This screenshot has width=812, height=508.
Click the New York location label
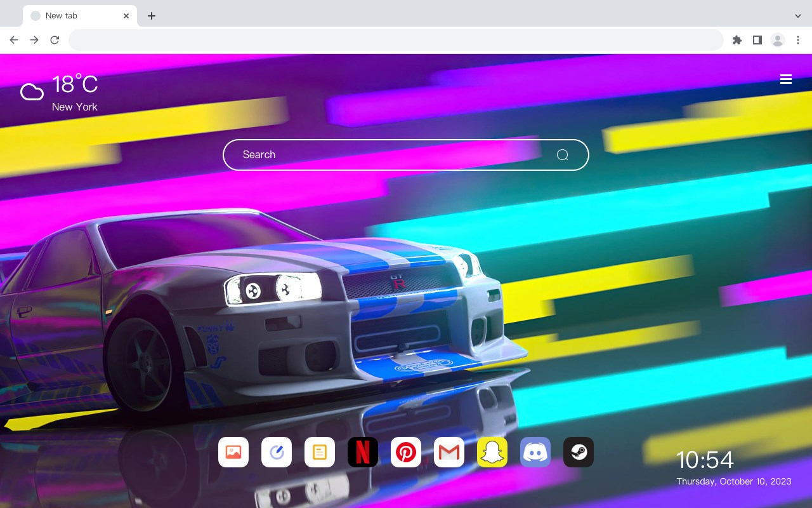(x=75, y=107)
